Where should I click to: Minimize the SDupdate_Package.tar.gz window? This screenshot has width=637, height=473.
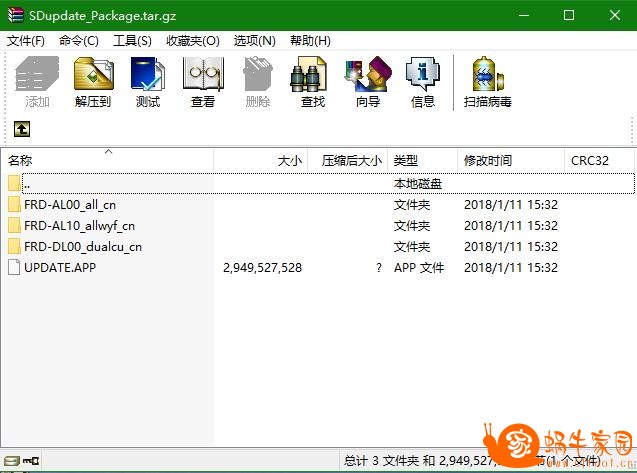point(524,15)
